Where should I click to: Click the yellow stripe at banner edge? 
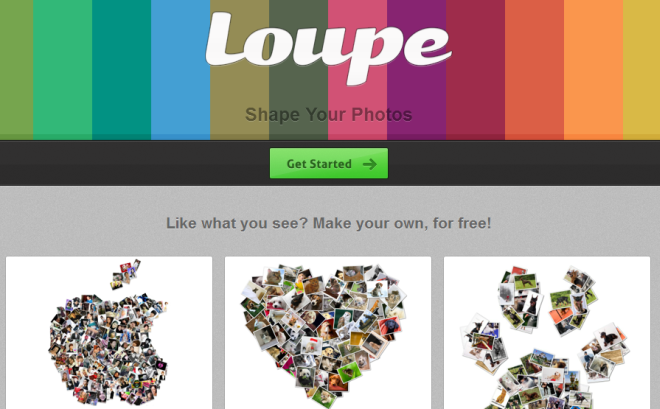click(641, 69)
